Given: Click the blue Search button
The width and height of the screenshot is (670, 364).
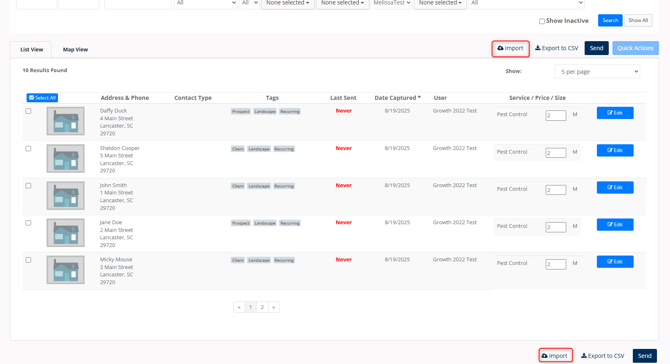Looking at the screenshot, I should [x=610, y=20].
